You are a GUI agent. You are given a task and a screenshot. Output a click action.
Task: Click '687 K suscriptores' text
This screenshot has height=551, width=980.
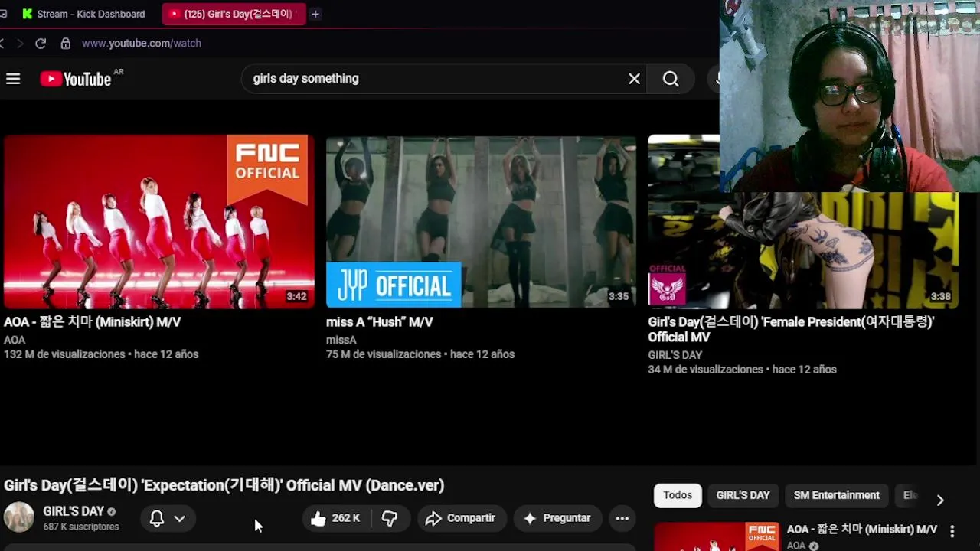coord(81,527)
